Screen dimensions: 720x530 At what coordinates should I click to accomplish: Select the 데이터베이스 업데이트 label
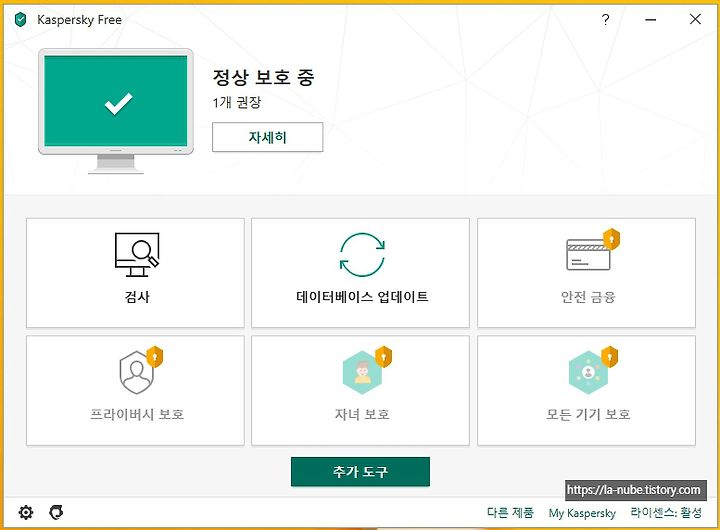(362, 297)
